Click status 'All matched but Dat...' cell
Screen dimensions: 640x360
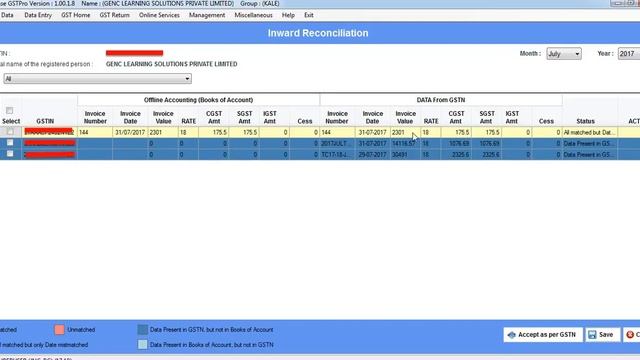[589, 132]
